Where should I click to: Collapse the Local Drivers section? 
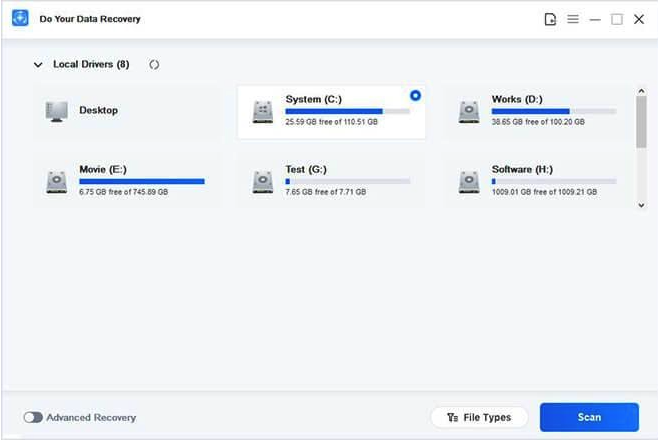tap(38, 65)
